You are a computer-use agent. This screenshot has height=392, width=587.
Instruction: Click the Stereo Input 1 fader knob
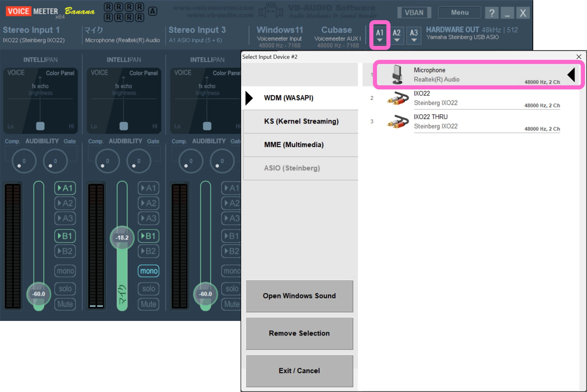38,294
